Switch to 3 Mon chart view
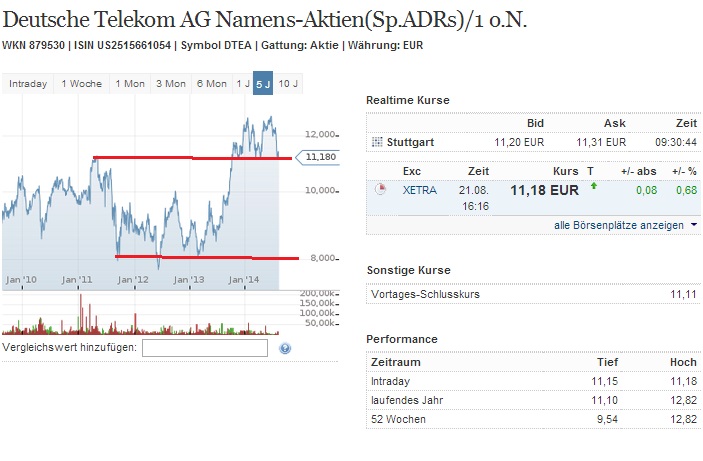The image size is (703, 461). (x=170, y=83)
